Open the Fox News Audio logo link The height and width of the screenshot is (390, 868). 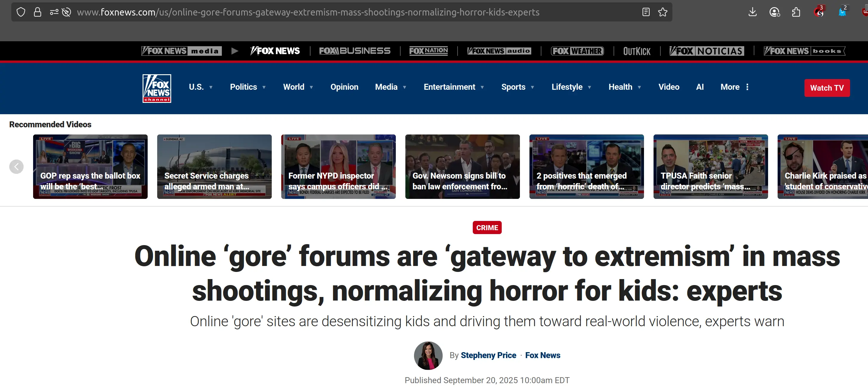coord(499,51)
